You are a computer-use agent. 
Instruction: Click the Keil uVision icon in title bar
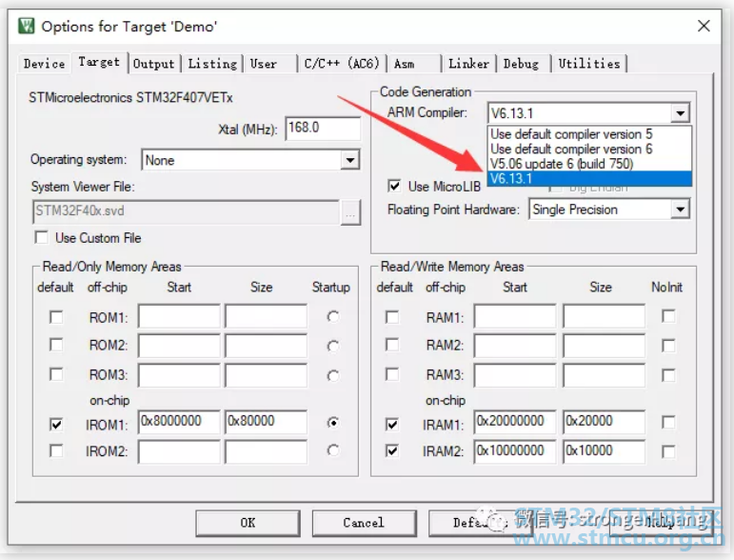[27, 26]
